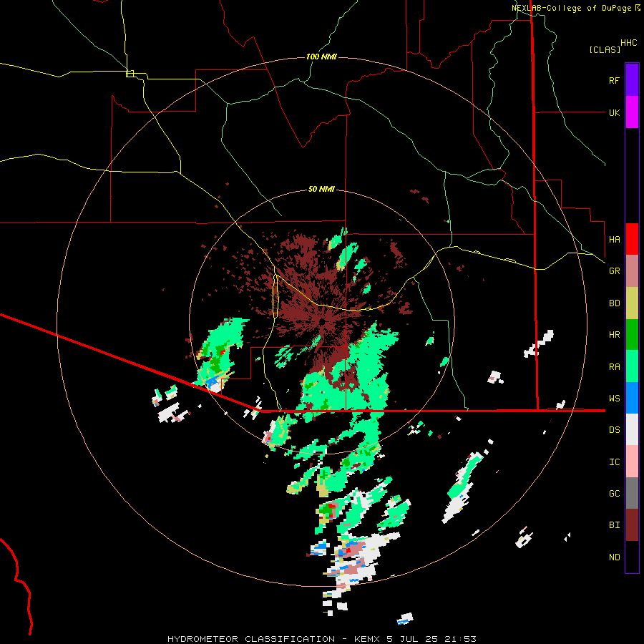
Task: Click the Hydrometeor Classification KEMX title caption
Action: [x=321, y=639]
